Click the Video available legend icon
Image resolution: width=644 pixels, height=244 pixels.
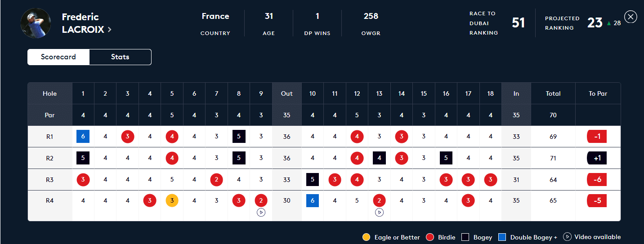coord(567,237)
